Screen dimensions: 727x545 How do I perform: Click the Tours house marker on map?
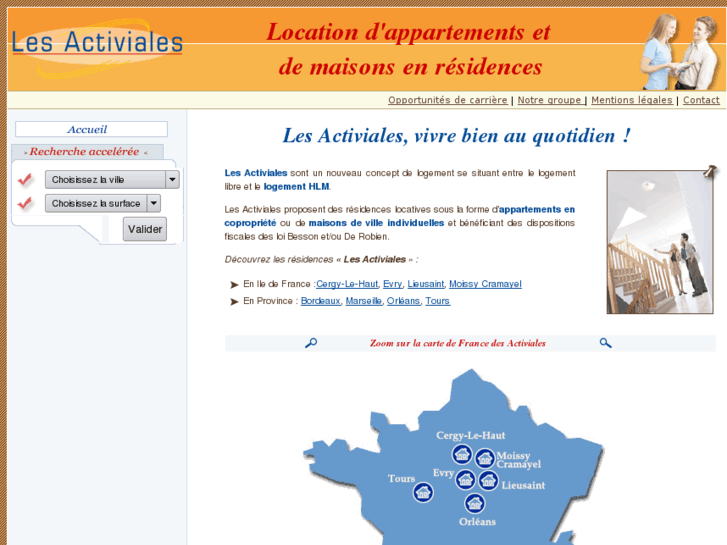coord(423,492)
